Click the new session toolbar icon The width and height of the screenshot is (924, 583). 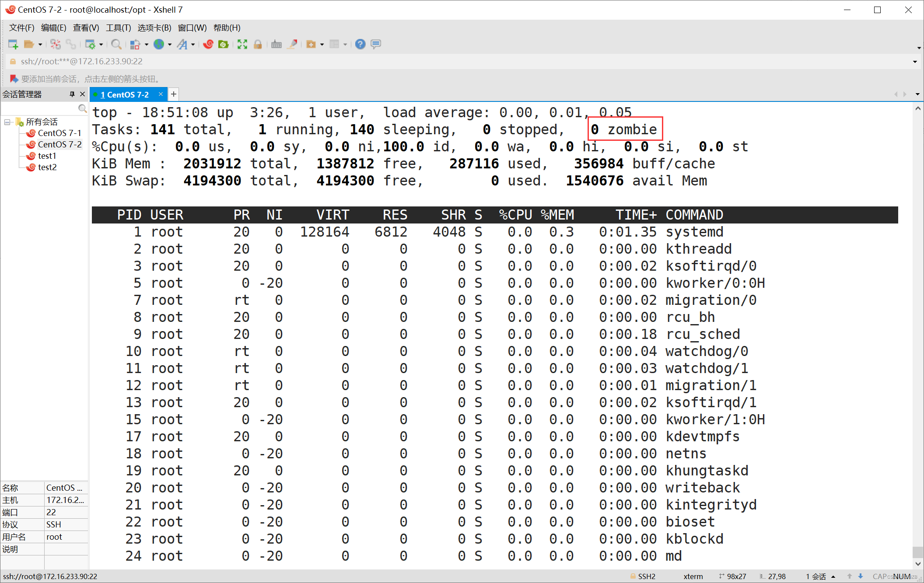click(x=13, y=44)
